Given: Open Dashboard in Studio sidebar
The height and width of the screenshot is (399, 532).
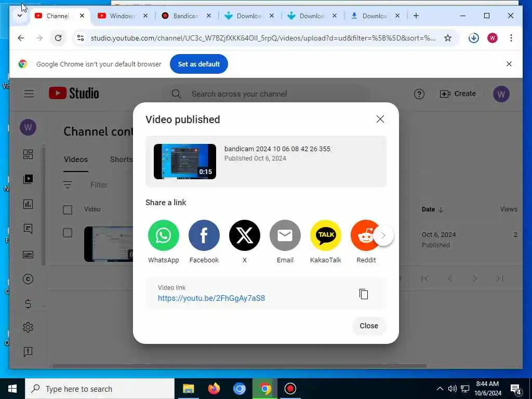Looking at the screenshot, I should pos(28,154).
